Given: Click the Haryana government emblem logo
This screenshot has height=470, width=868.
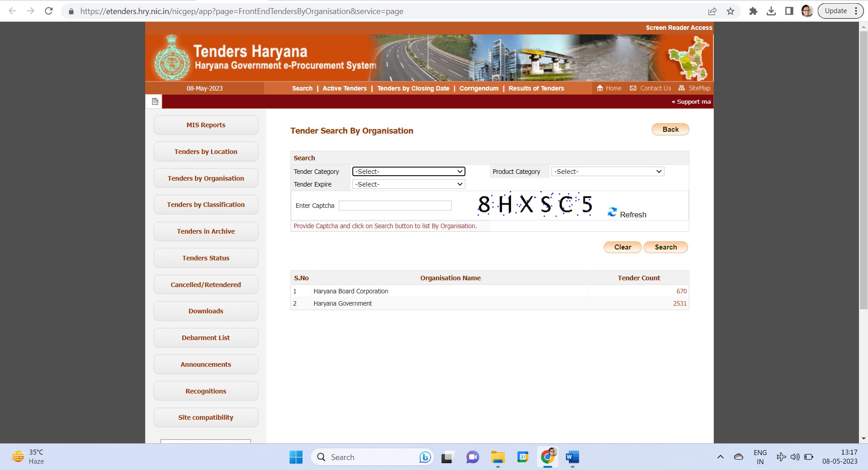Looking at the screenshot, I should [x=172, y=58].
